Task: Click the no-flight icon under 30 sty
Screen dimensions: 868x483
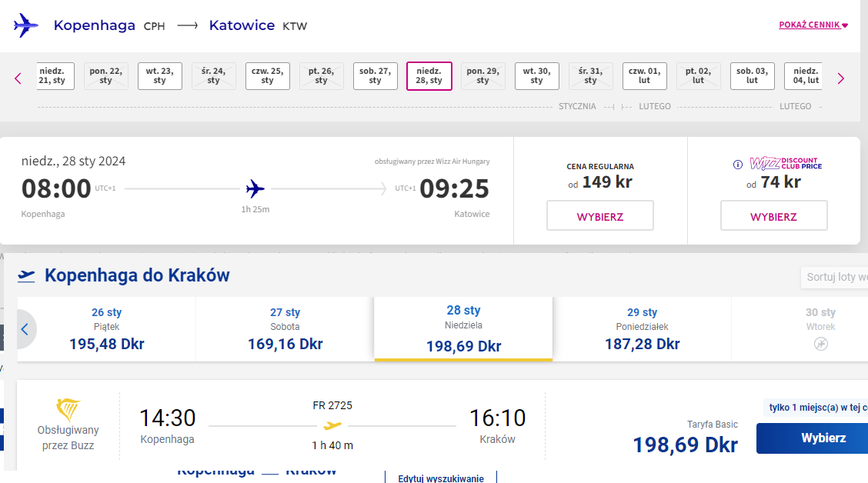Action: [x=820, y=344]
